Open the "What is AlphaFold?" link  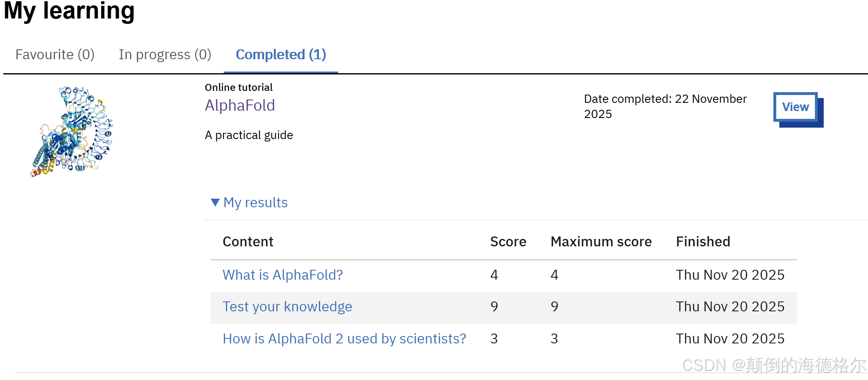pyautogui.click(x=283, y=275)
